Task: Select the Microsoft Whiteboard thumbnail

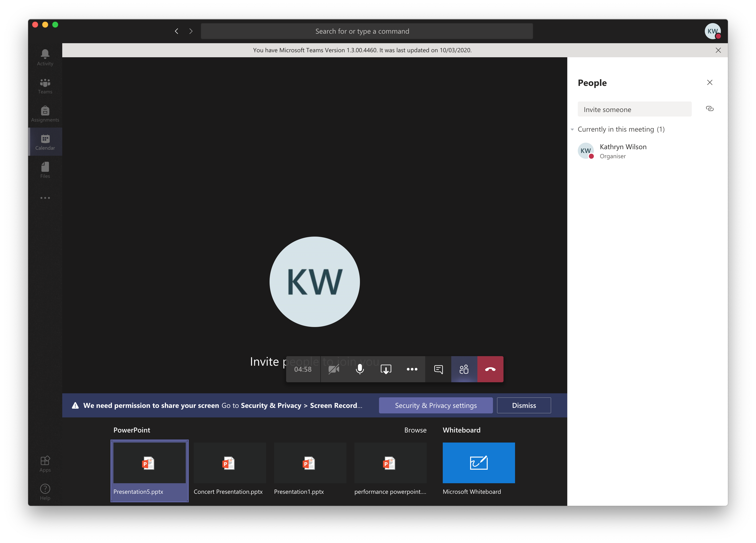Action: (x=478, y=463)
